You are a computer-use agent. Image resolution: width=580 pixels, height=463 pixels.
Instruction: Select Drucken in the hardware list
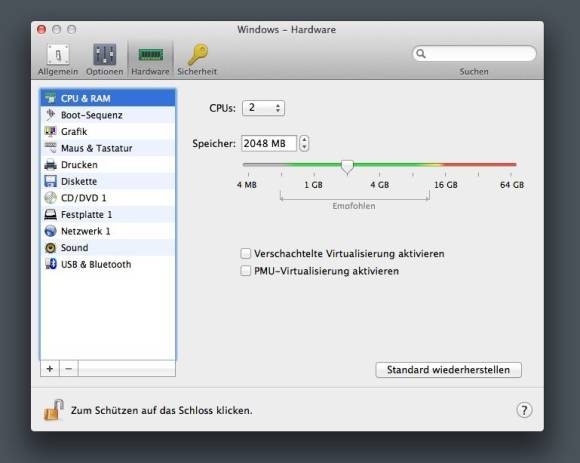[108, 165]
